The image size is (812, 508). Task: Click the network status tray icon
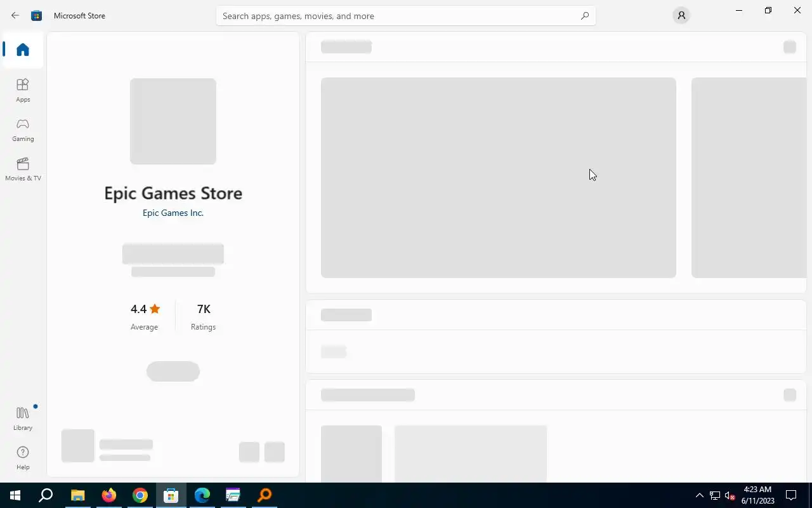pos(715,495)
